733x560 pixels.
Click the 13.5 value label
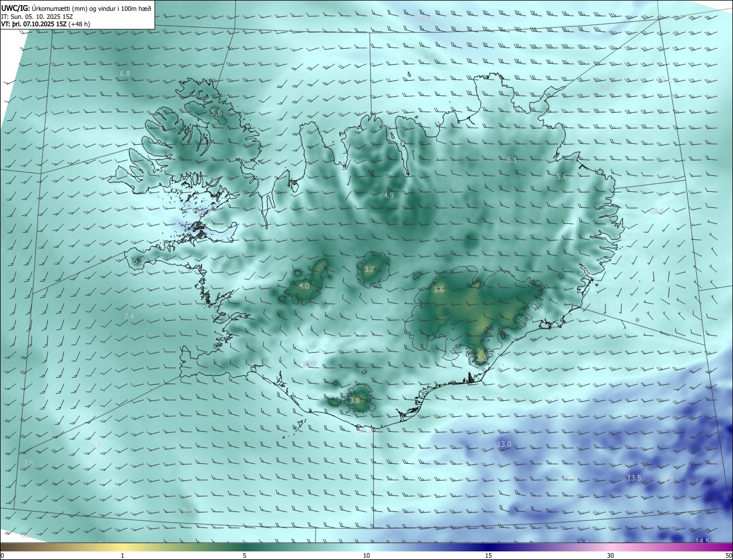pos(634,478)
